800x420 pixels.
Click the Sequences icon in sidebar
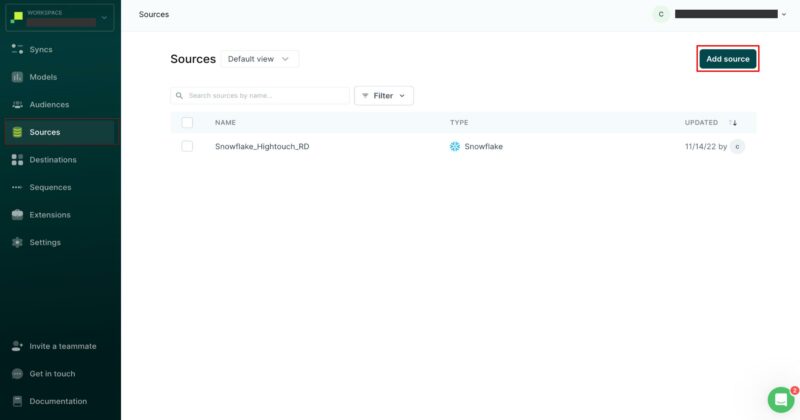coord(17,187)
